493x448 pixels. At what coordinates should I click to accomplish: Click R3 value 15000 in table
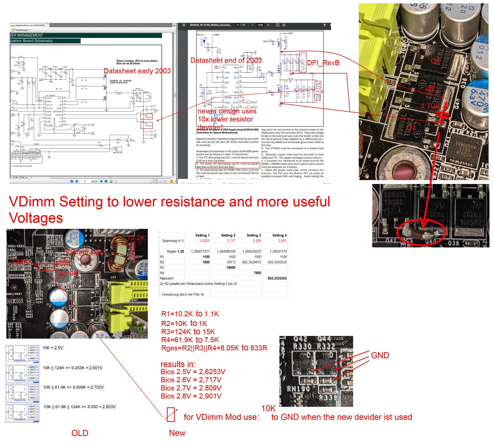pyautogui.click(x=231, y=267)
